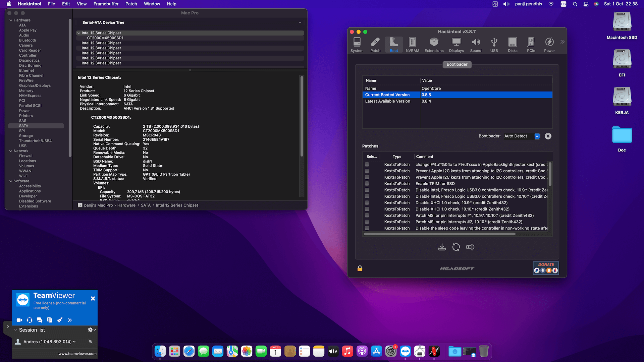Click the refresh icon below patches table
The width and height of the screenshot is (644, 362).
pos(456,247)
